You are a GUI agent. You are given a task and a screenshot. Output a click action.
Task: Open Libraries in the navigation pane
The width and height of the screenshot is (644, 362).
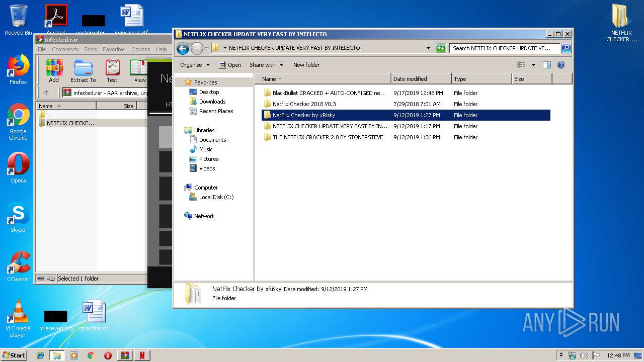(x=204, y=130)
